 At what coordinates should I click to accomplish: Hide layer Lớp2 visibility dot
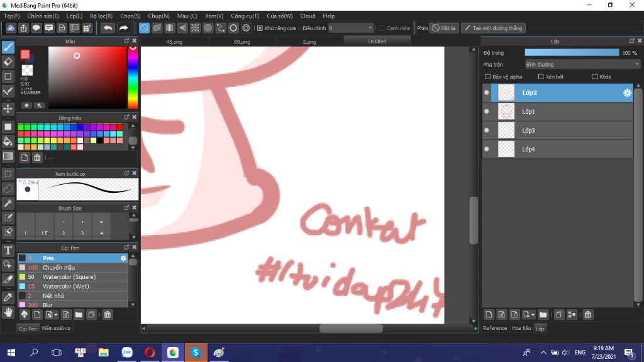tap(487, 93)
